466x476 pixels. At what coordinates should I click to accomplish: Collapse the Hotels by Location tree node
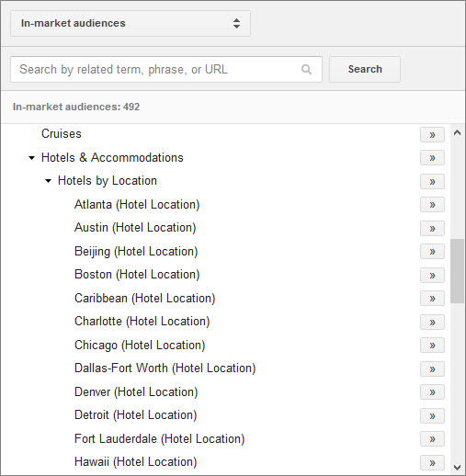click(x=48, y=181)
